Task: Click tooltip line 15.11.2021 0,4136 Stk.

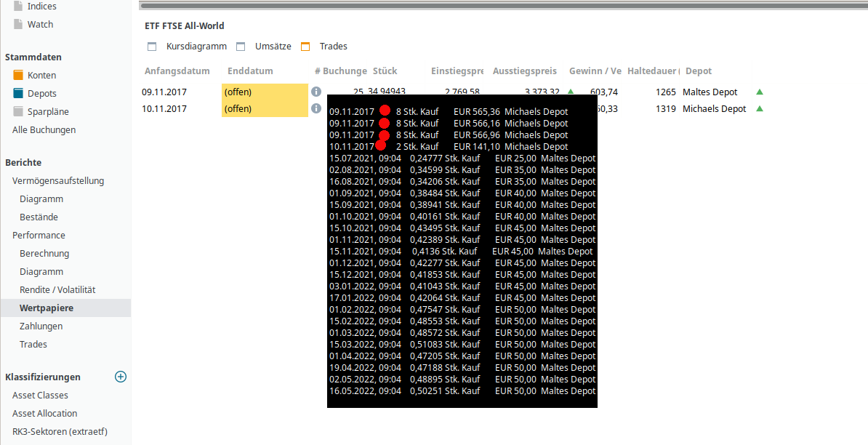Action: [x=461, y=252]
